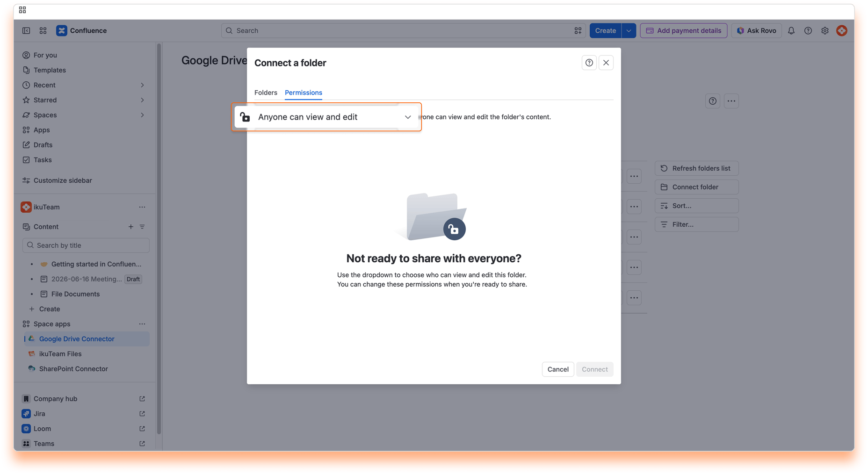Viewport: 868px width, 474px height.
Task: Open notifications bell
Action: pos(791,30)
